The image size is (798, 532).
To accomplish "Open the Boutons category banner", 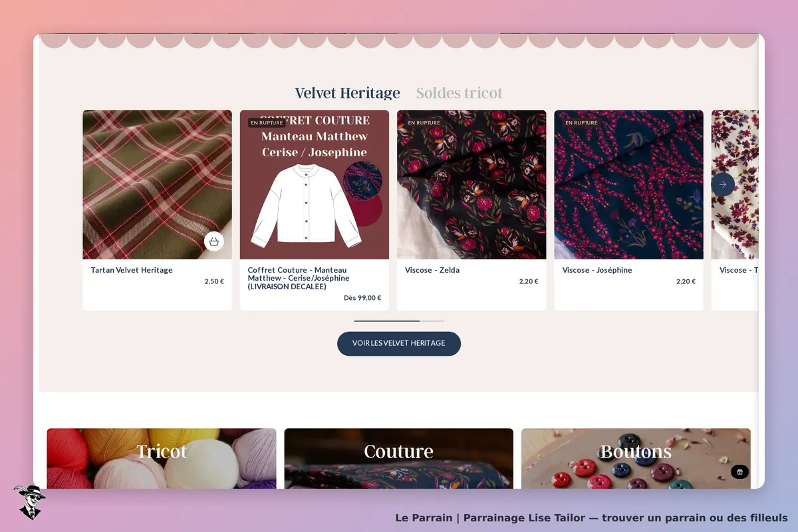I will click(636, 459).
